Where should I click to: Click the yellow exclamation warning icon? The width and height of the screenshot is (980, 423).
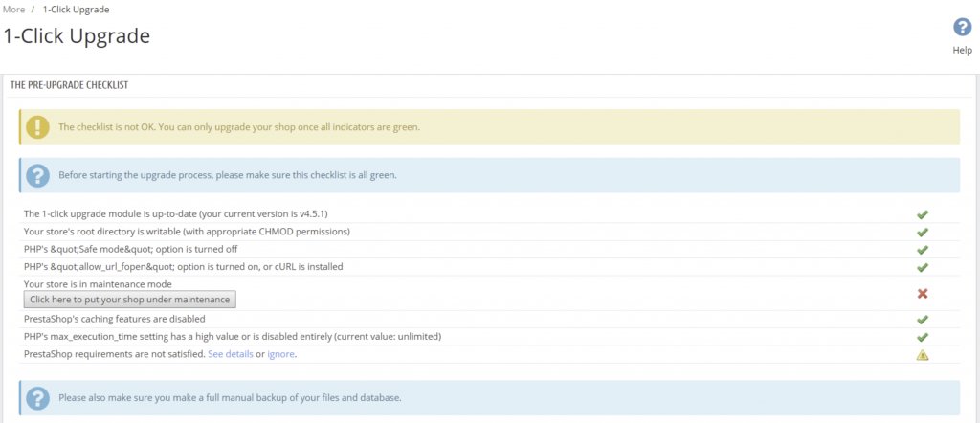point(37,127)
